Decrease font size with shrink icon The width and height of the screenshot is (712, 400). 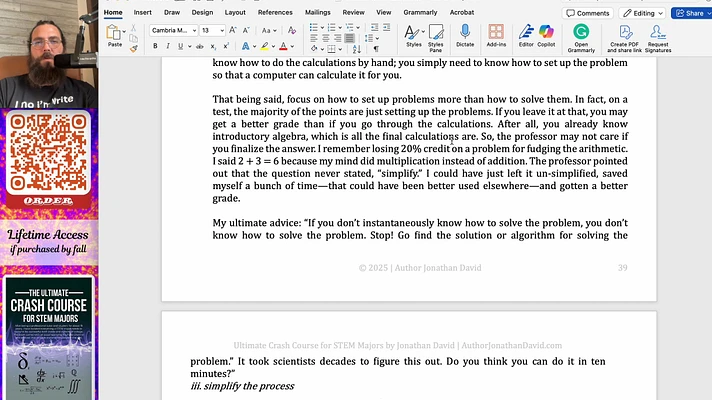(246, 30)
